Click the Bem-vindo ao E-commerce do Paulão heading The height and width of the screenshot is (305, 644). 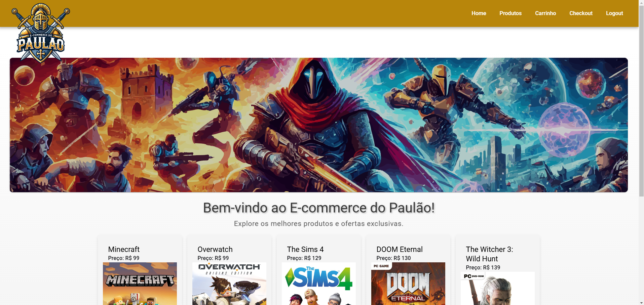319,208
